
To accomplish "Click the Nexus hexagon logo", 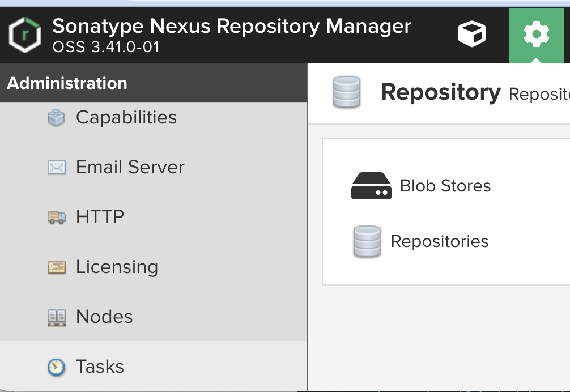I will point(25,35).
